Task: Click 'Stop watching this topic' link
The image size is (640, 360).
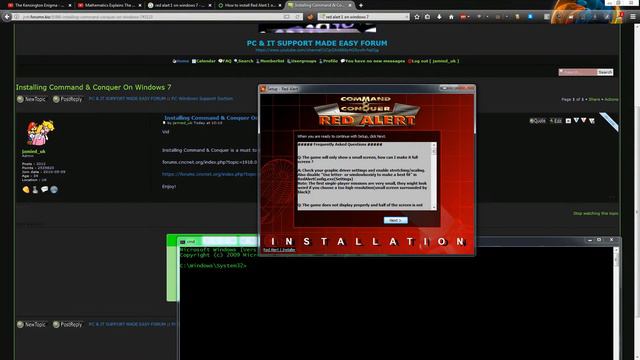Action: point(595,213)
